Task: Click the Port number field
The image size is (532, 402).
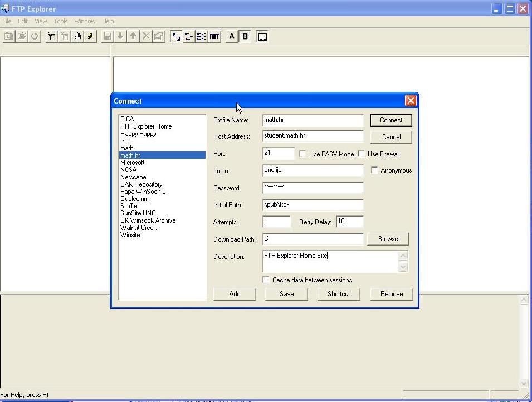Action: tap(279, 153)
